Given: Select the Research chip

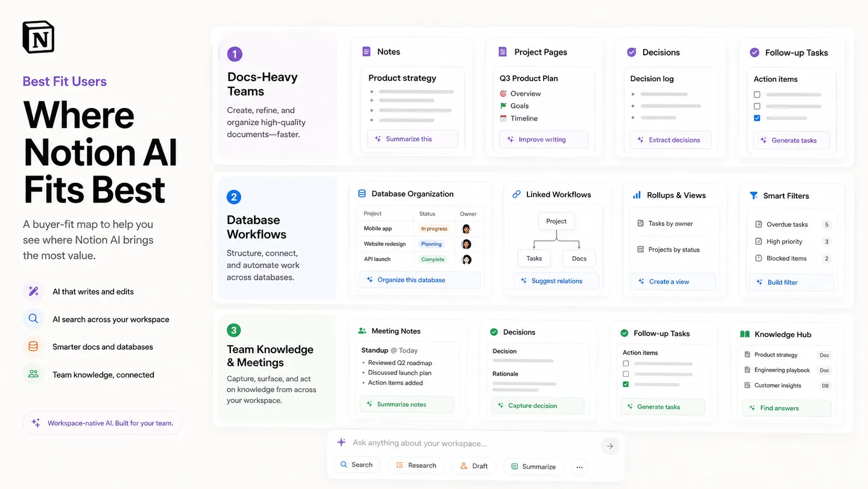Looking at the screenshot, I should click(416, 465).
